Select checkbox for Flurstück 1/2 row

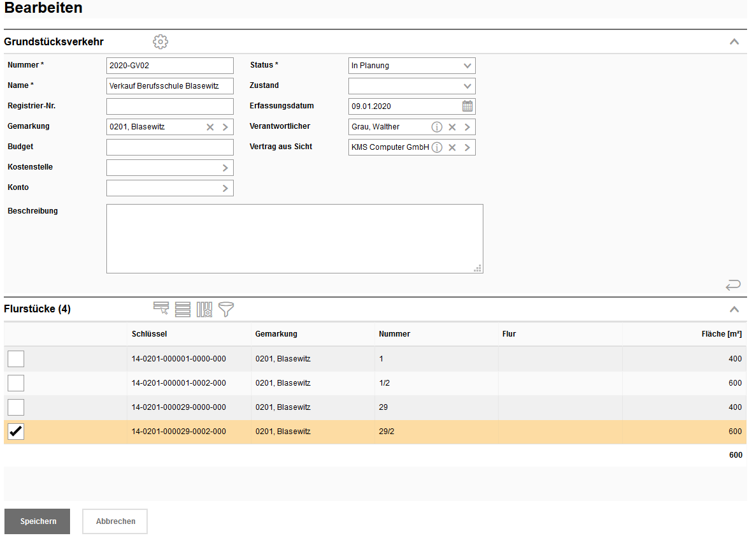click(x=16, y=383)
